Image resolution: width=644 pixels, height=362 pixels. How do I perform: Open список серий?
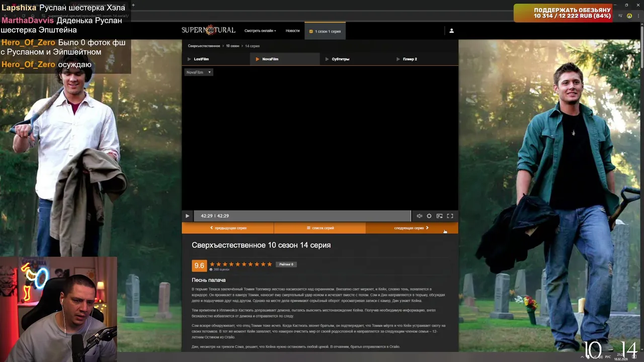click(x=320, y=228)
